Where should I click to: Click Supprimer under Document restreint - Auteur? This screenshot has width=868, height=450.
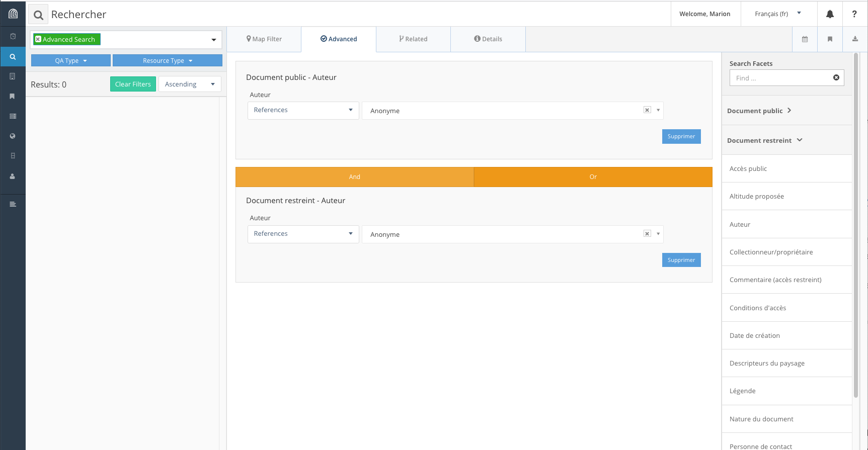pyautogui.click(x=681, y=260)
